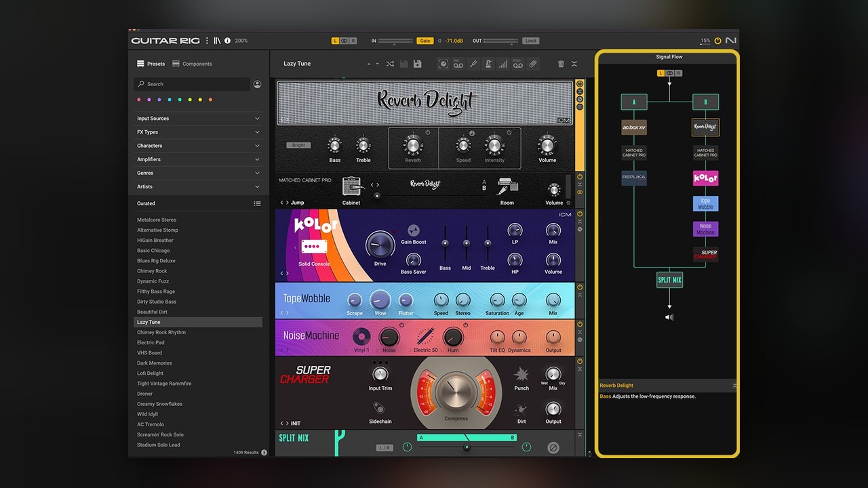Screen dimensions: 868x488
Task: Toggle Gain Boost on Kolor
Action: 413,231
